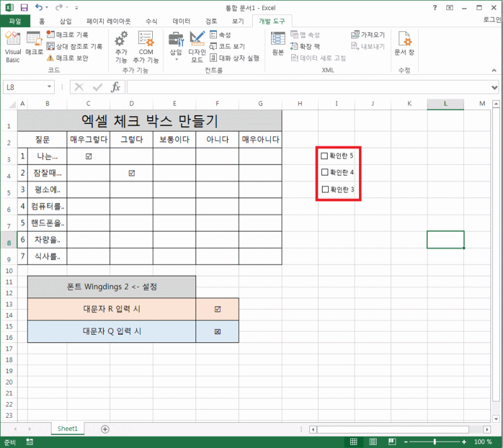
Task: Open the 매크로 (Macros) dialog
Action: click(34, 43)
